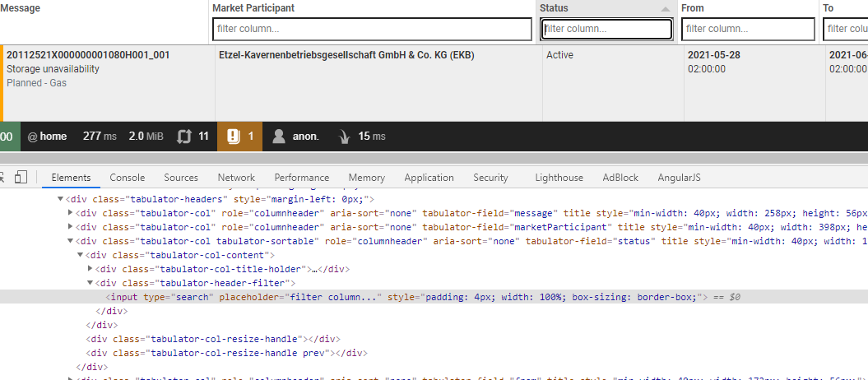Viewport: 868px width, 380px height.
Task: Click the Market Participant column header
Action: tap(253, 8)
